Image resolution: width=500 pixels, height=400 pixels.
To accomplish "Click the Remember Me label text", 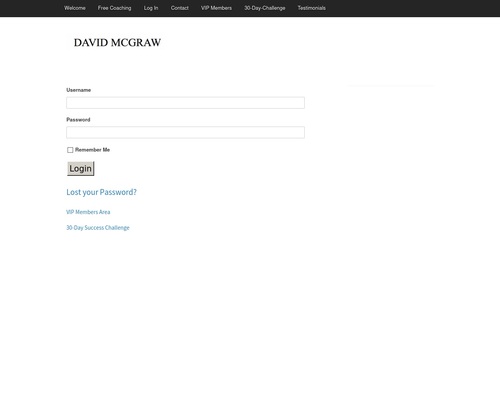I will click(x=92, y=150).
